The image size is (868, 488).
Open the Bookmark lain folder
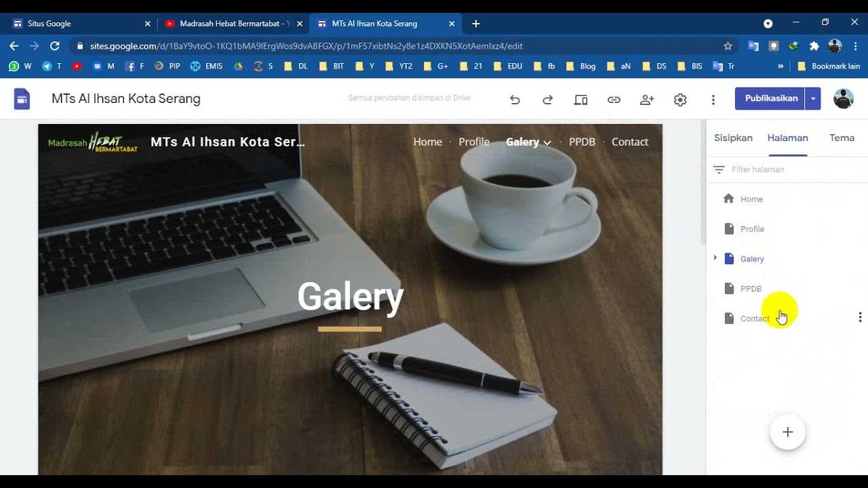click(x=829, y=66)
